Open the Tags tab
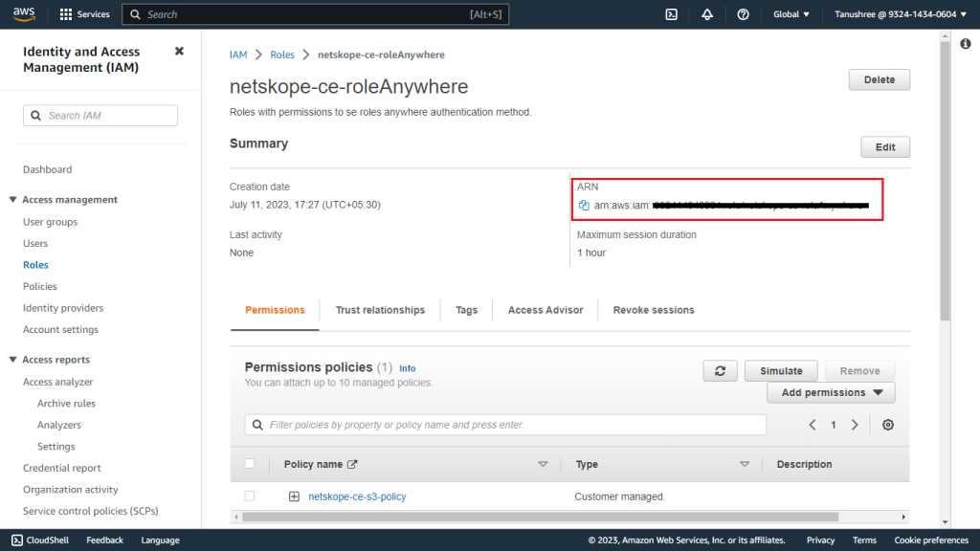 coord(466,310)
